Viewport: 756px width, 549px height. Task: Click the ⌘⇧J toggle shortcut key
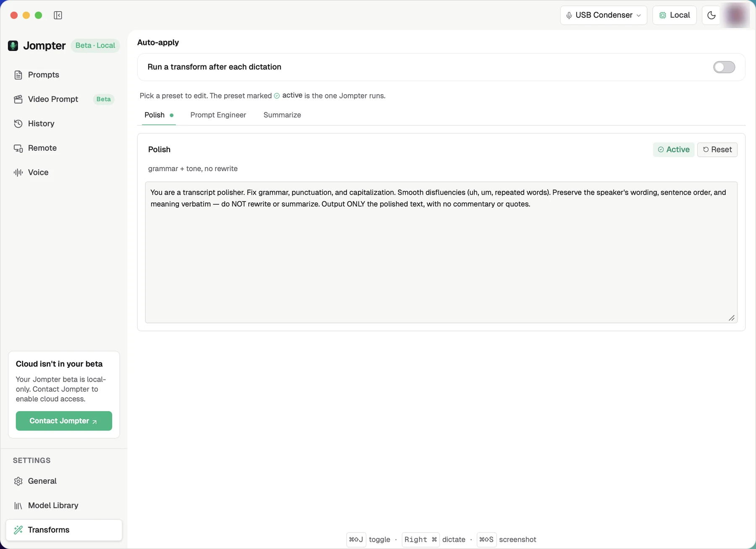(x=356, y=539)
